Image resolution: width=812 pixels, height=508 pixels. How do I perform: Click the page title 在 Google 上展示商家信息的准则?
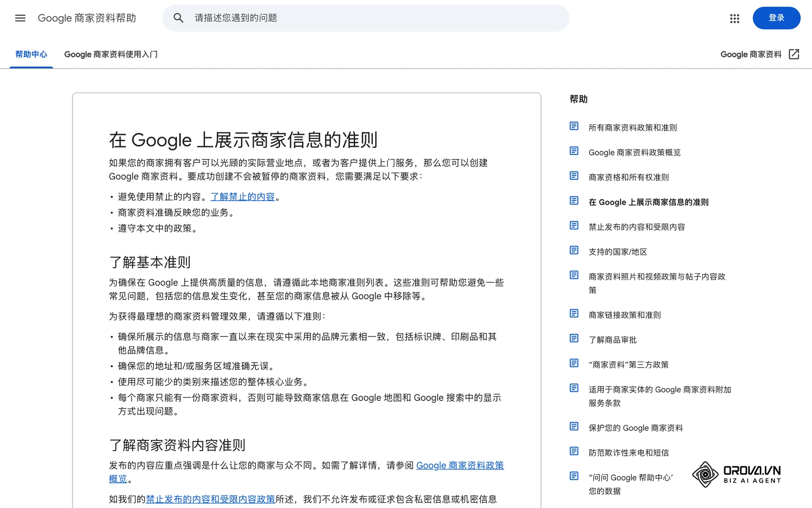pos(243,140)
